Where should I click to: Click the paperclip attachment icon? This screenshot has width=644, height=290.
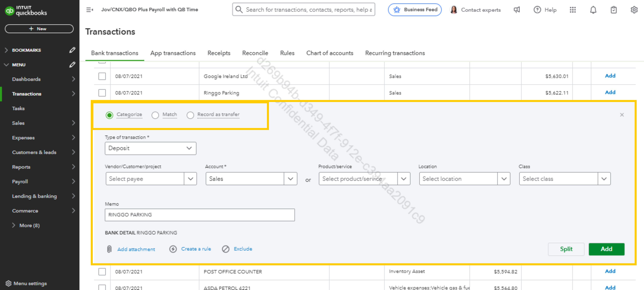[109, 249]
